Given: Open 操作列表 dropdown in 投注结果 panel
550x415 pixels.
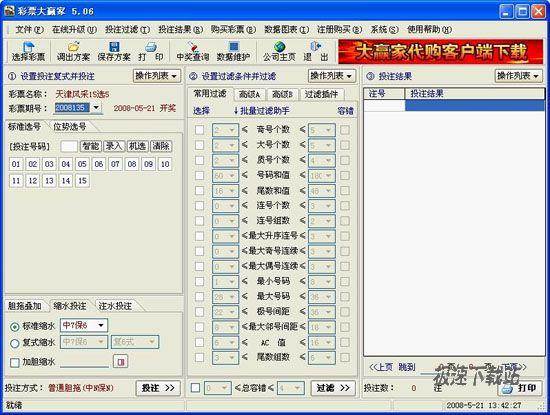Looking at the screenshot, I should point(518,76).
